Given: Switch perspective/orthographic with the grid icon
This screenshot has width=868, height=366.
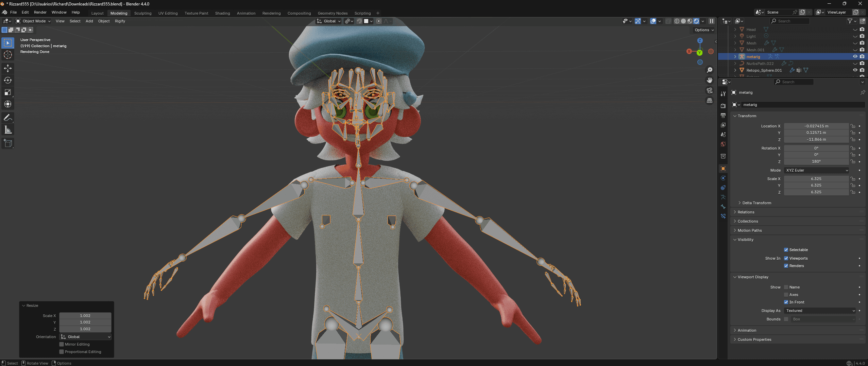Looking at the screenshot, I should (710, 101).
